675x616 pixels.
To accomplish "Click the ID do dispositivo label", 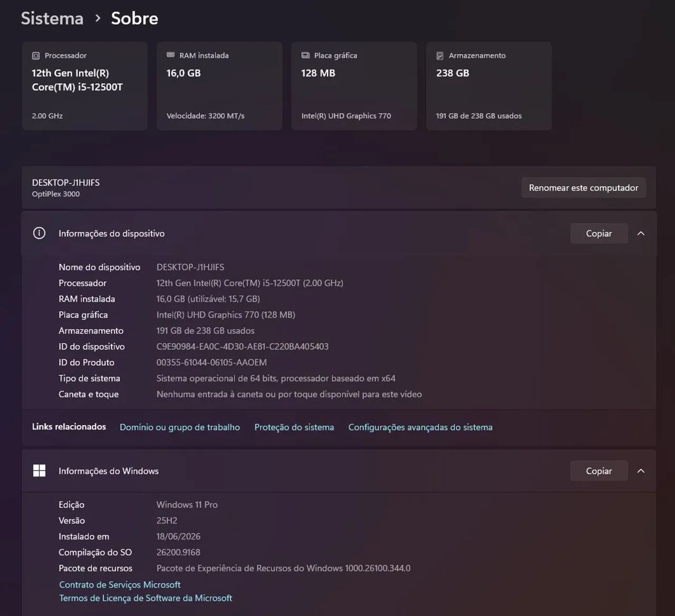I will [92, 346].
